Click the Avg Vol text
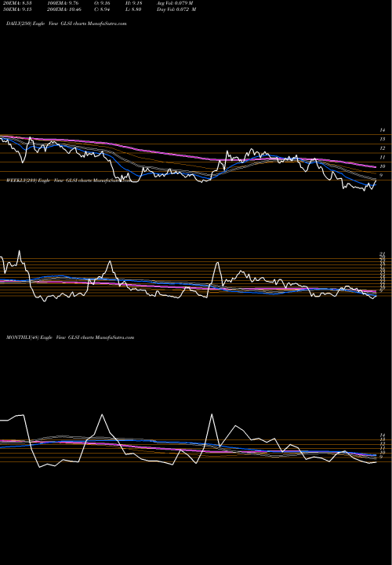This screenshot has width=392, height=565. pyautogui.click(x=175, y=3)
